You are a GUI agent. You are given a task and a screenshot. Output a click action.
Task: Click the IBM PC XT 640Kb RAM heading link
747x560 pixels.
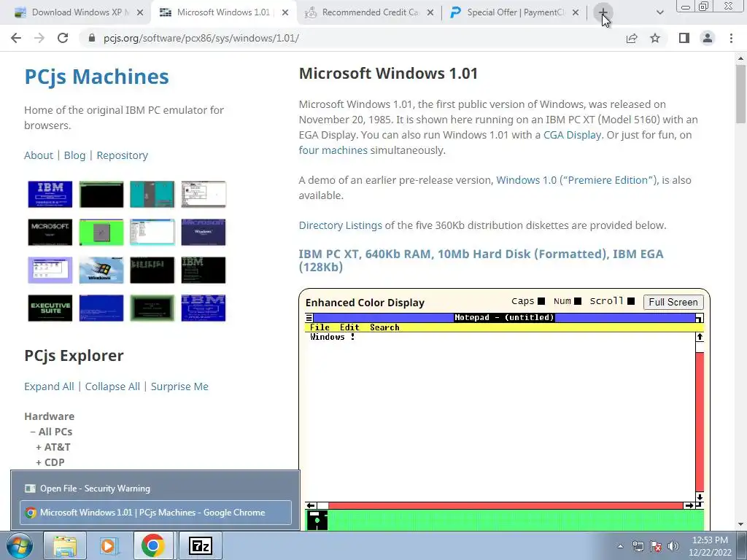(x=481, y=260)
